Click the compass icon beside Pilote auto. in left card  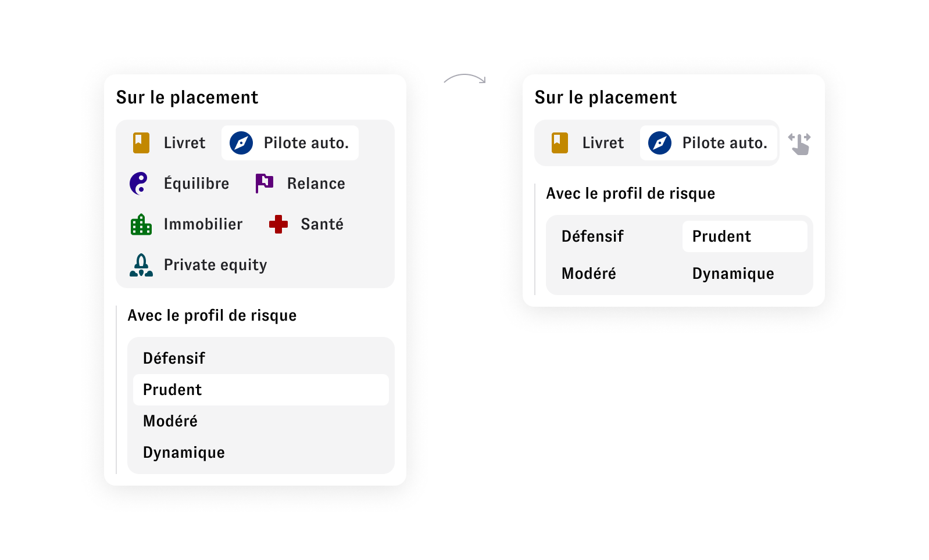pyautogui.click(x=241, y=143)
